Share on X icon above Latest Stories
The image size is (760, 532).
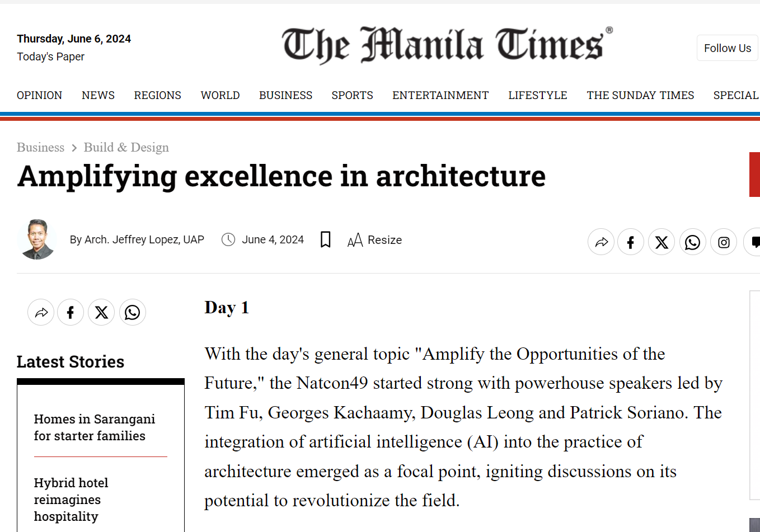pyautogui.click(x=101, y=312)
